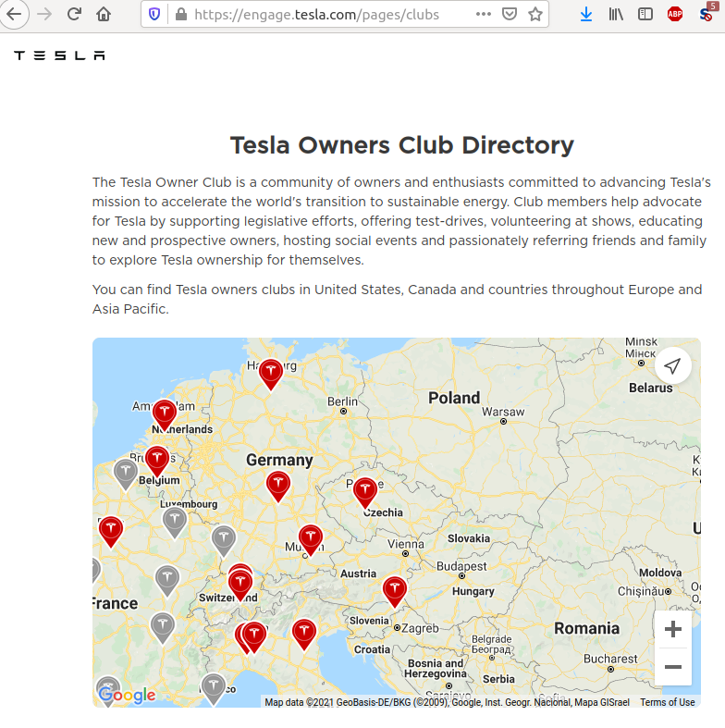Select the red pin north of Zagreb
The image size is (725, 728).
tap(395, 591)
